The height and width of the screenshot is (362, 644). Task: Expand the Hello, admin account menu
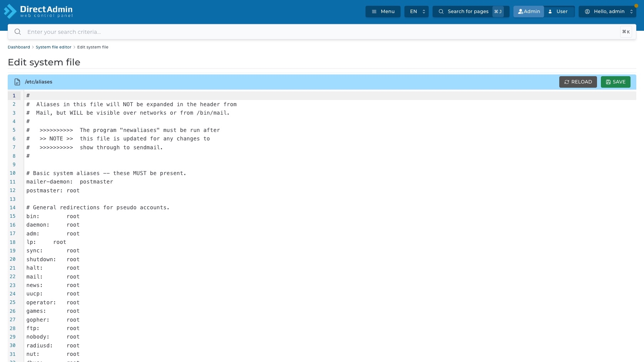[x=607, y=12]
